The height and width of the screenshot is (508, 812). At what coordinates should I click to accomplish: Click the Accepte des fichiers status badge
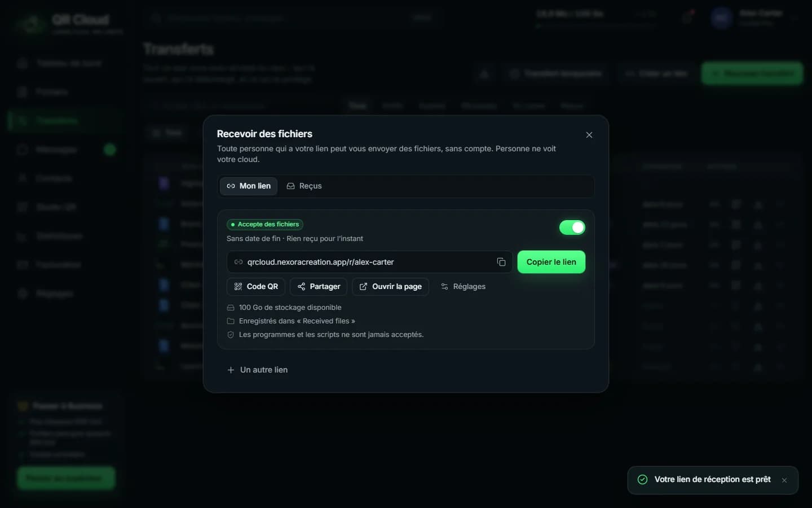265,225
